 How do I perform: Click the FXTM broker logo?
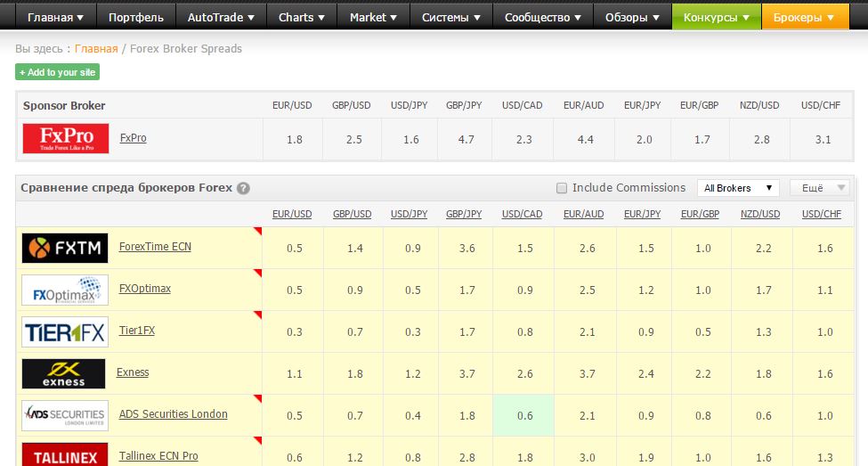[65, 249]
